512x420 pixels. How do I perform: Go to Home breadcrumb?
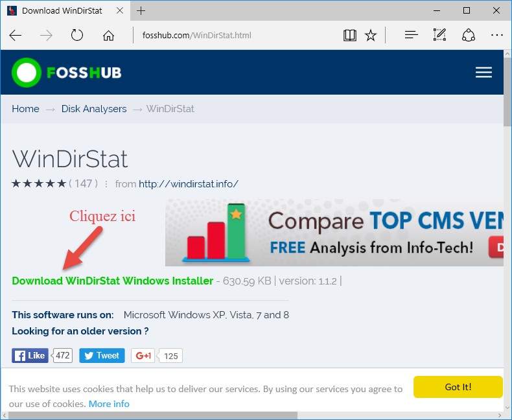pyautogui.click(x=25, y=109)
